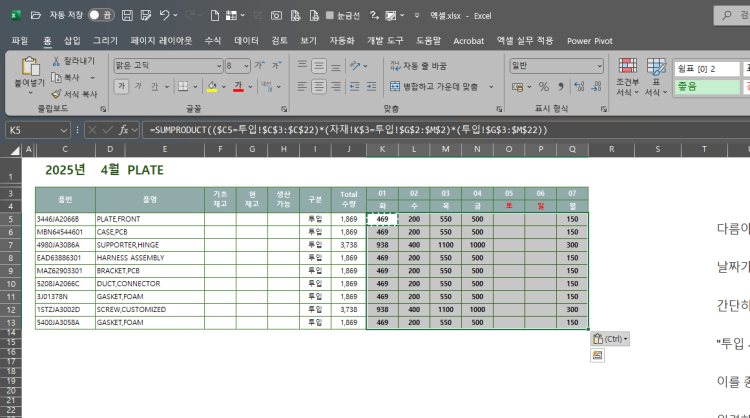Screen dimensions: 750x418
Task: Toggle underline 가 formatting
Action: [154, 87]
